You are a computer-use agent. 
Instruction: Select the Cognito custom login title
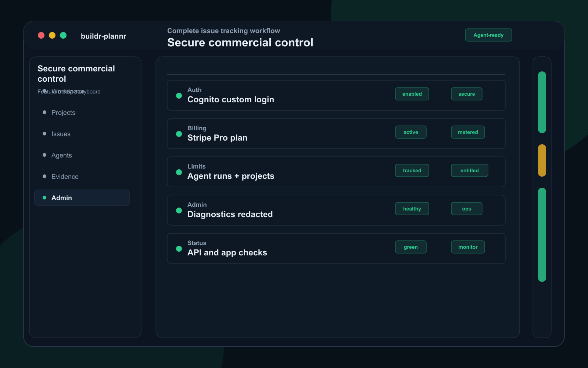pos(231,100)
